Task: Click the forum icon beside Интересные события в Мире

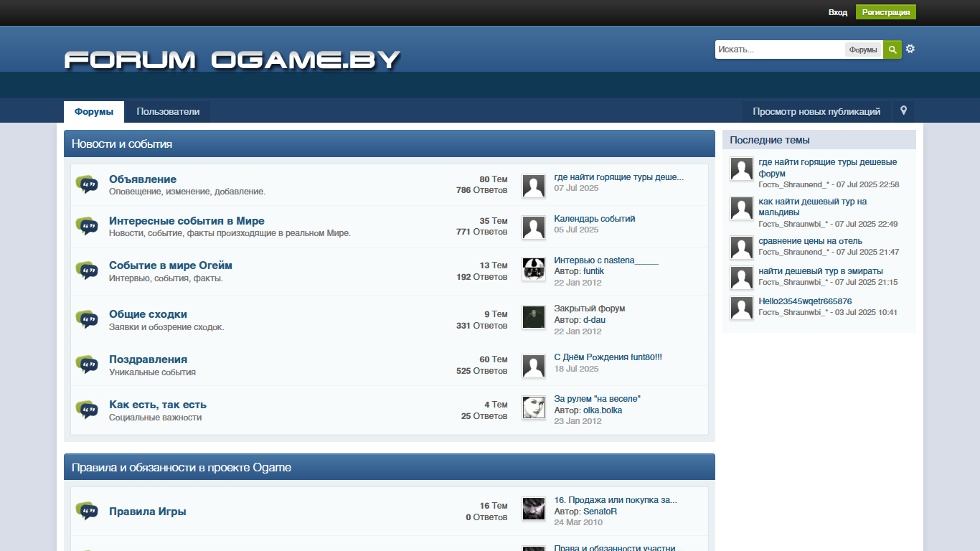Action: click(87, 227)
